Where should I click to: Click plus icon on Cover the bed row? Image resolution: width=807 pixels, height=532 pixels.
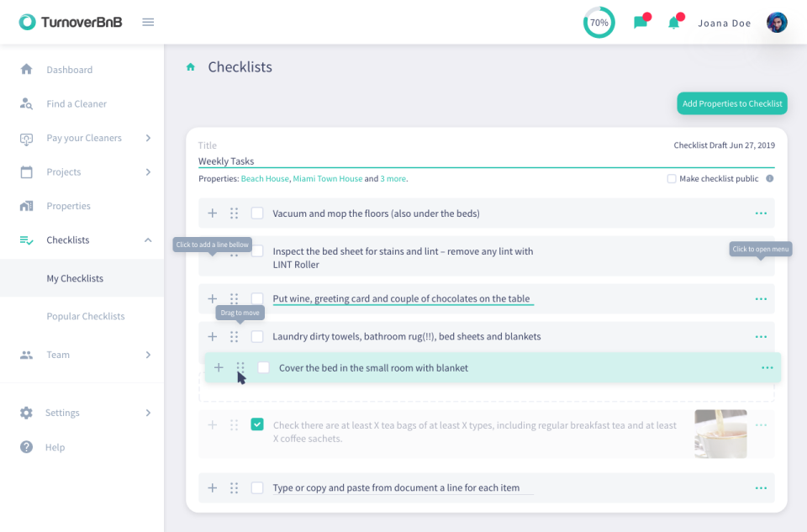[219, 367]
